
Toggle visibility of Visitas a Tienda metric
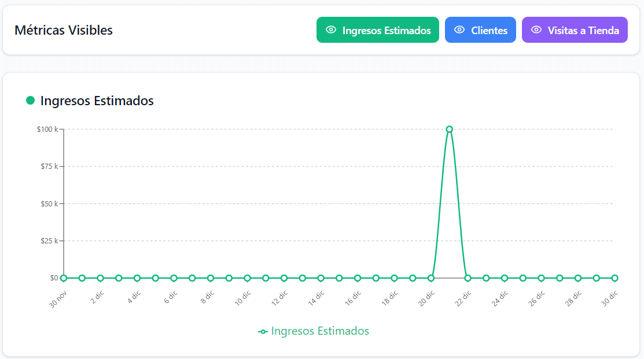575,30
